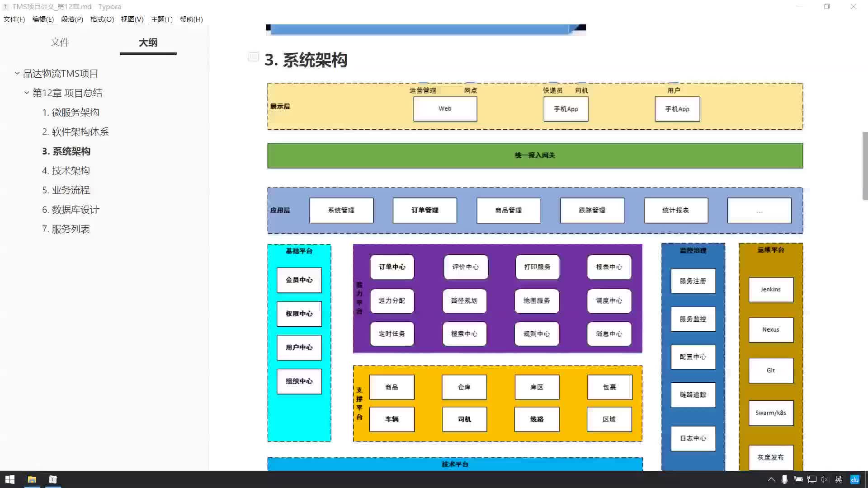868x488 pixels.
Task: Click the Swarm/k8s box in the diagram
Action: [x=771, y=413]
